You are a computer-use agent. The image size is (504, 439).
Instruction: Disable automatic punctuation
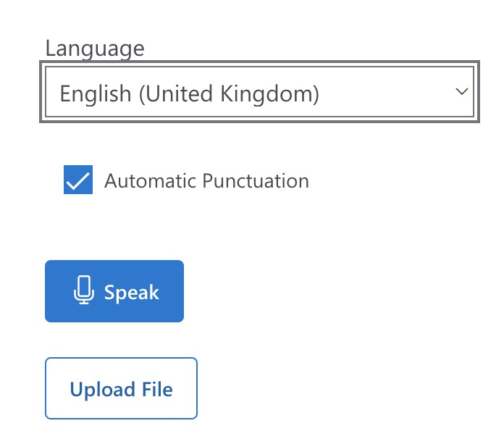coord(78,180)
